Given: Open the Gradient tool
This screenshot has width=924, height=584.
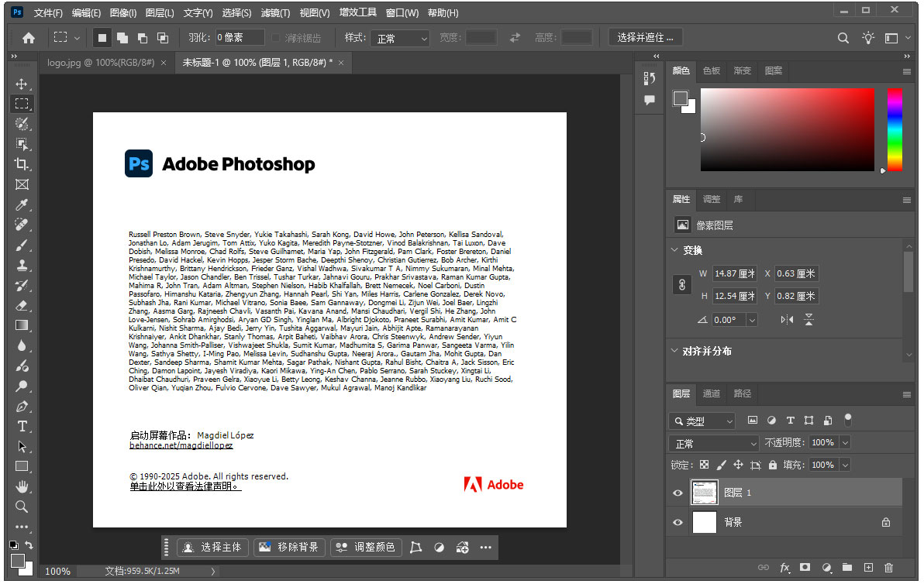Looking at the screenshot, I should pyautogui.click(x=22, y=325).
